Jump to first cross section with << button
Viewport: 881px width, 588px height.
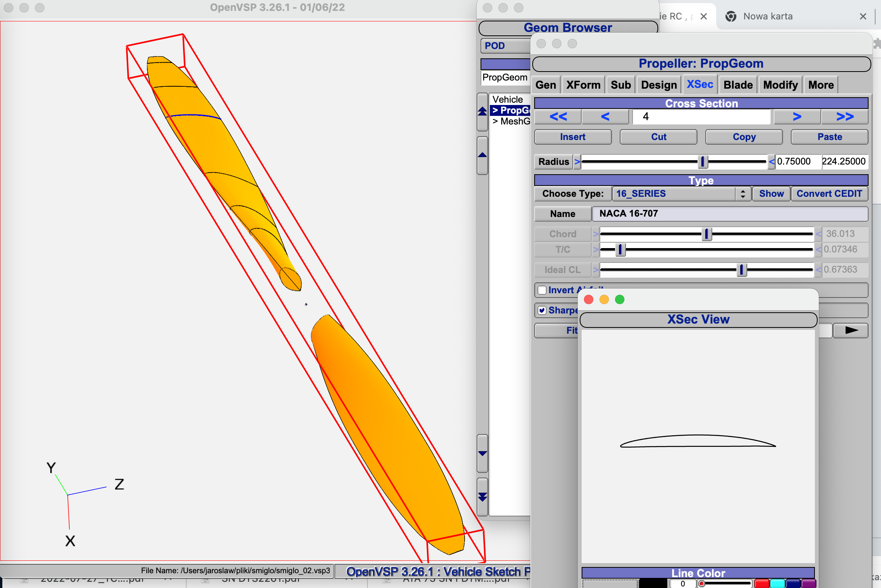(x=558, y=117)
